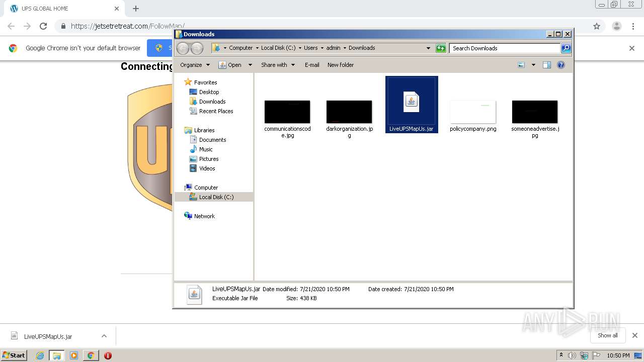Screen dimensions: 644x362
Task: Select the LiveUPSMapUs.jar file icon
Action: (412, 102)
